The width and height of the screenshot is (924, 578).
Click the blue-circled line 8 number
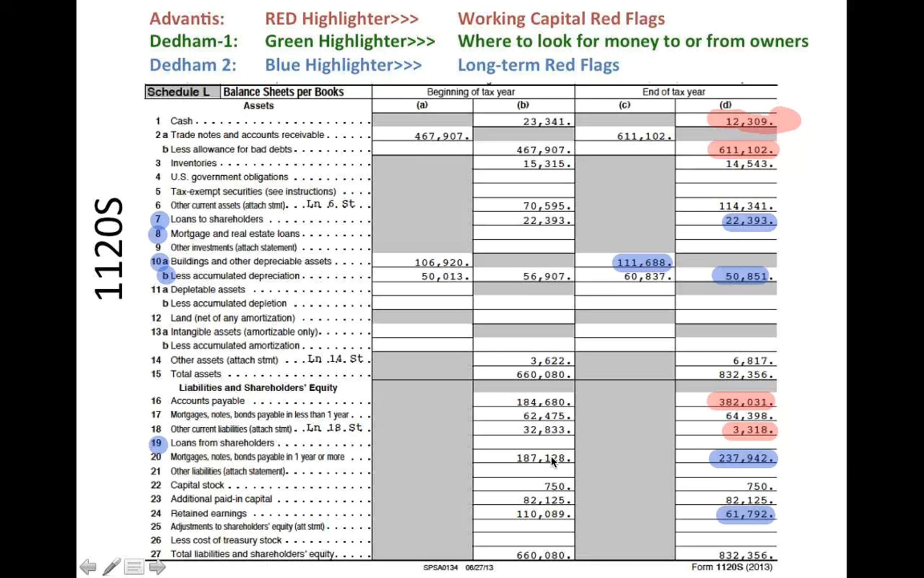(x=158, y=234)
